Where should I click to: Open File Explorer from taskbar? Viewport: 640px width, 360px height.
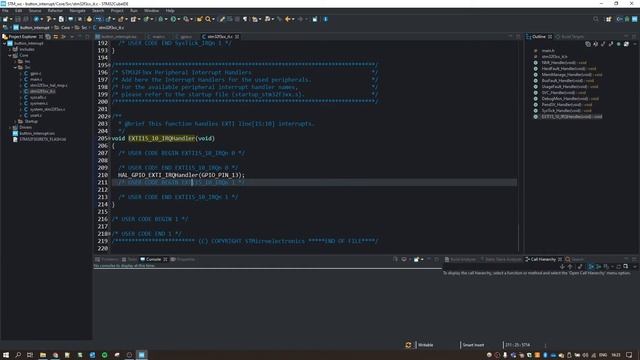pos(42,355)
